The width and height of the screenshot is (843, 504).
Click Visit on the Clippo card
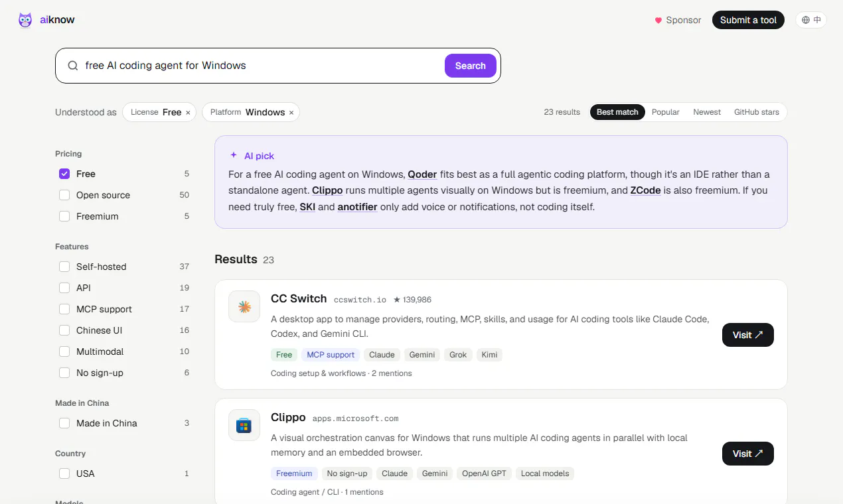click(748, 454)
